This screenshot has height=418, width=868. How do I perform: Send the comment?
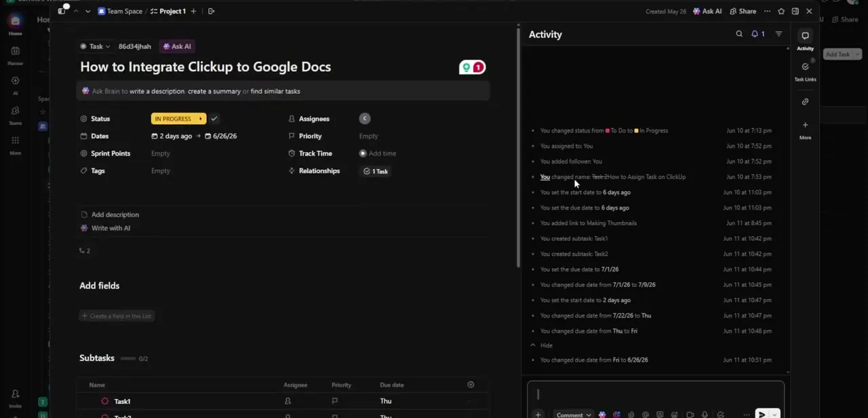pos(762,415)
